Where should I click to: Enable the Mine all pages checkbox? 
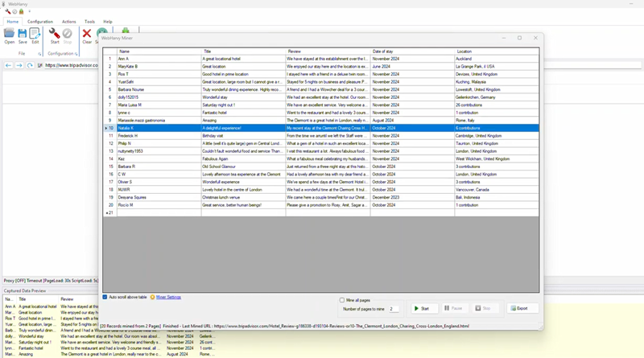[342, 300]
